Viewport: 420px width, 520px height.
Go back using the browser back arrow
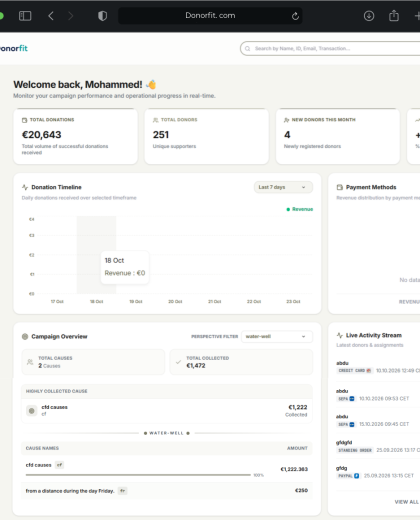coord(51,16)
